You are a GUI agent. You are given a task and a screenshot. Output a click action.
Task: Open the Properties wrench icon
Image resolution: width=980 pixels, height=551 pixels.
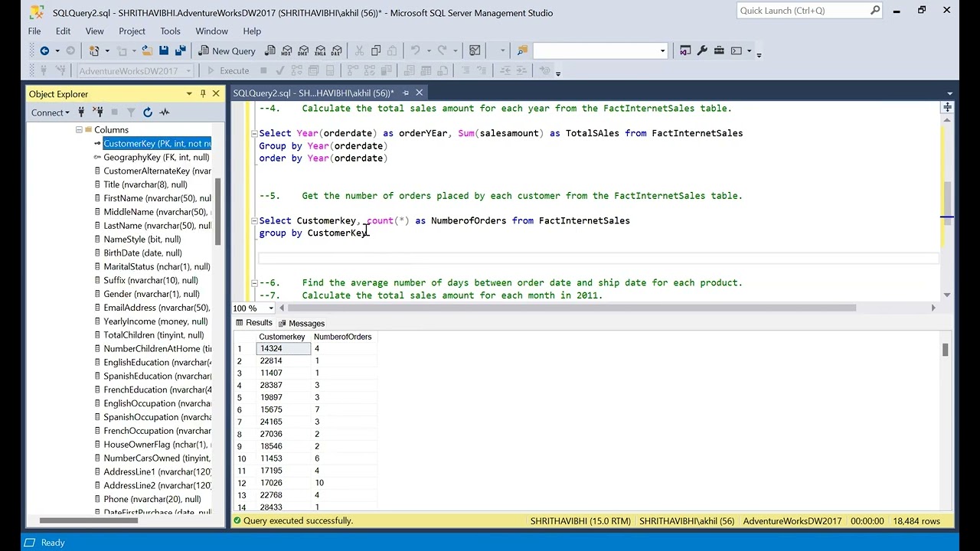click(x=702, y=51)
